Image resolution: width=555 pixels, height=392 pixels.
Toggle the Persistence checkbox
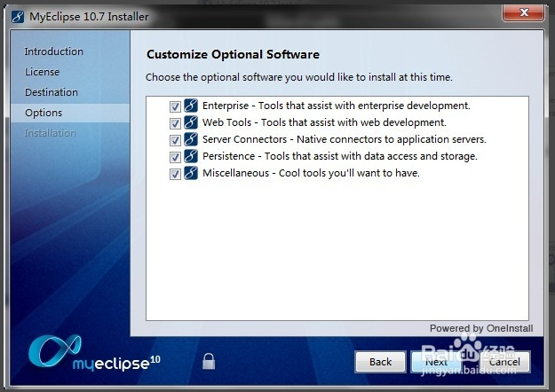pyautogui.click(x=175, y=157)
